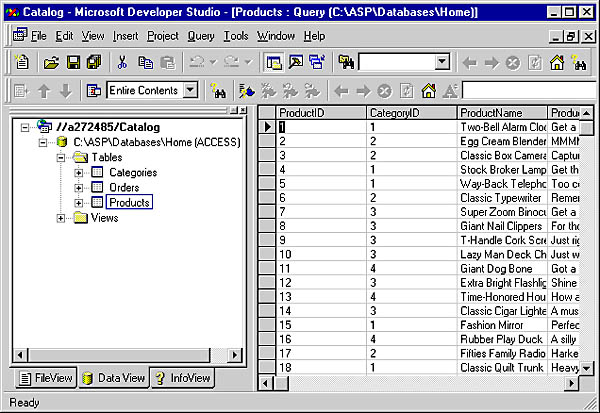Image resolution: width=600 pixels, height=413 pixels.
Task: Click the Save icon in toolbar
Action: (x=73, y=62)
